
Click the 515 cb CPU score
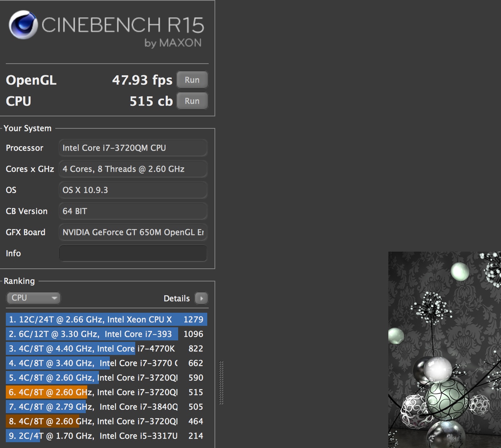pos(151,101)
